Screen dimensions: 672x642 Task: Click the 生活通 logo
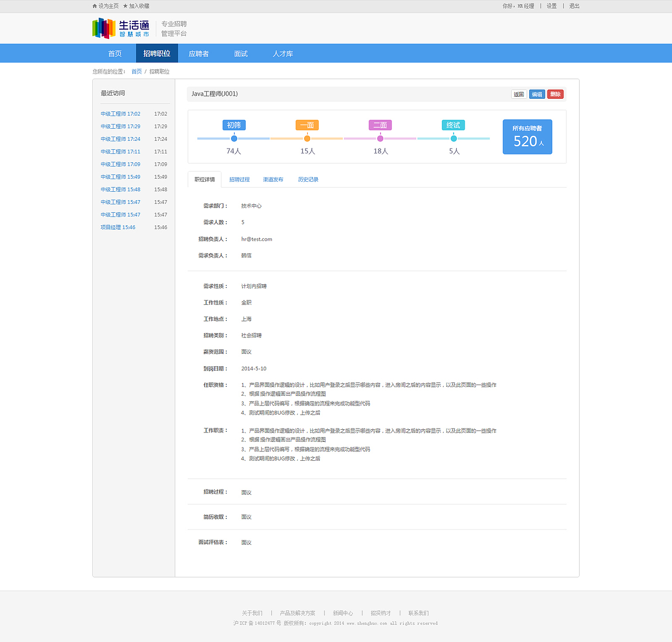point(121,28)
